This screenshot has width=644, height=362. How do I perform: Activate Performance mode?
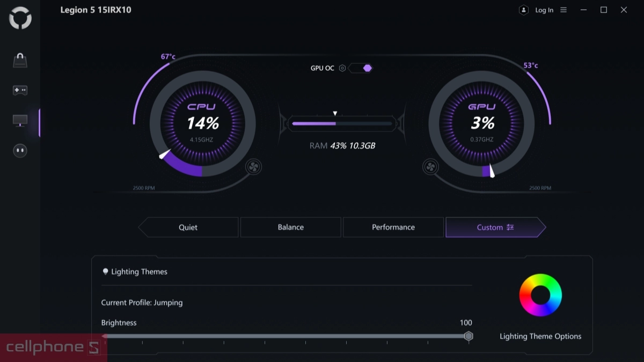coord(393,227)
